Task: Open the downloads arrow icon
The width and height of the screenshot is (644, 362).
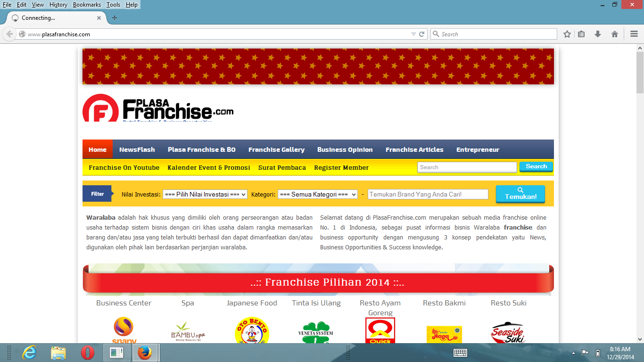Action: [x=598, y=34]
